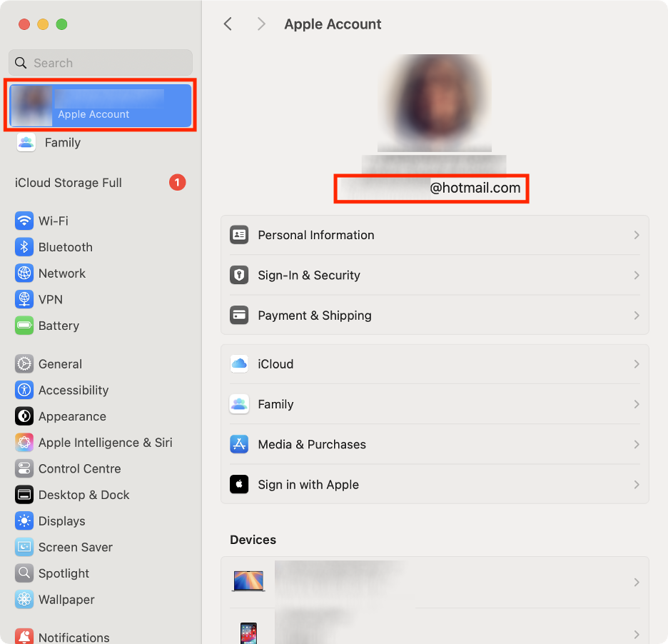Expand the iCloud row chevron

coord(637,364)
